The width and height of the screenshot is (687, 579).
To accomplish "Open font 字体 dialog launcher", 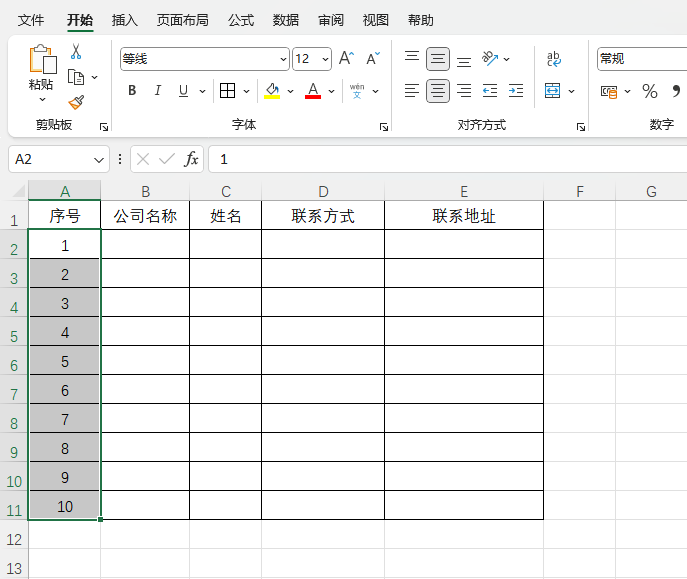I will [384, 127].
